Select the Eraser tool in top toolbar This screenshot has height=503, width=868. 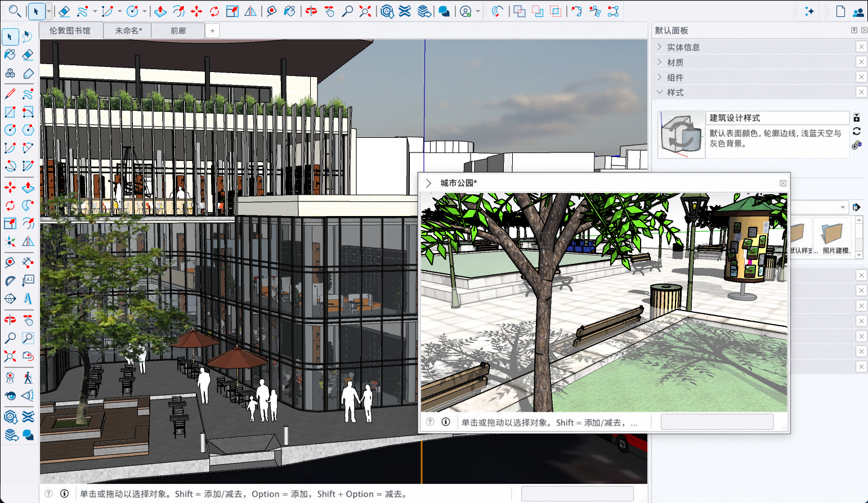[64, 11]
